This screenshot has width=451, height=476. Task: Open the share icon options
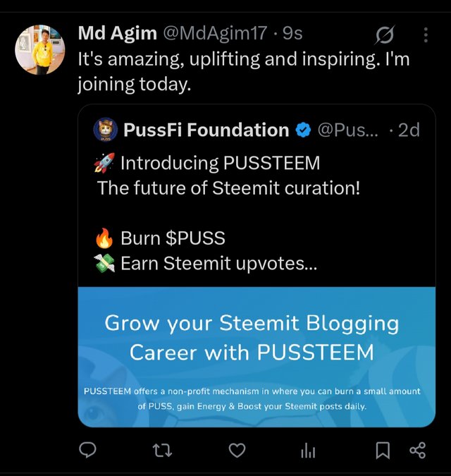[x=417, y=450]
